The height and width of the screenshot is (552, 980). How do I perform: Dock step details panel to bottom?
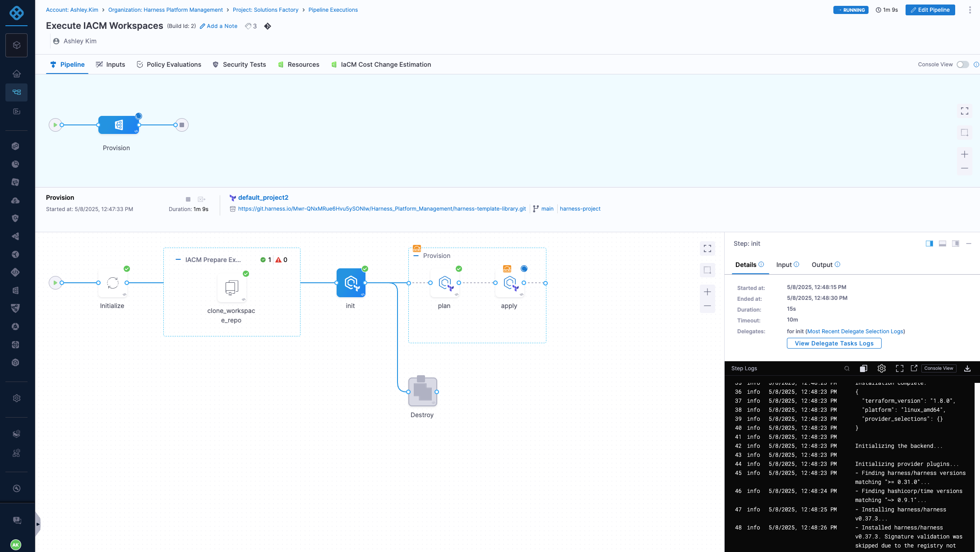point(942,244)
